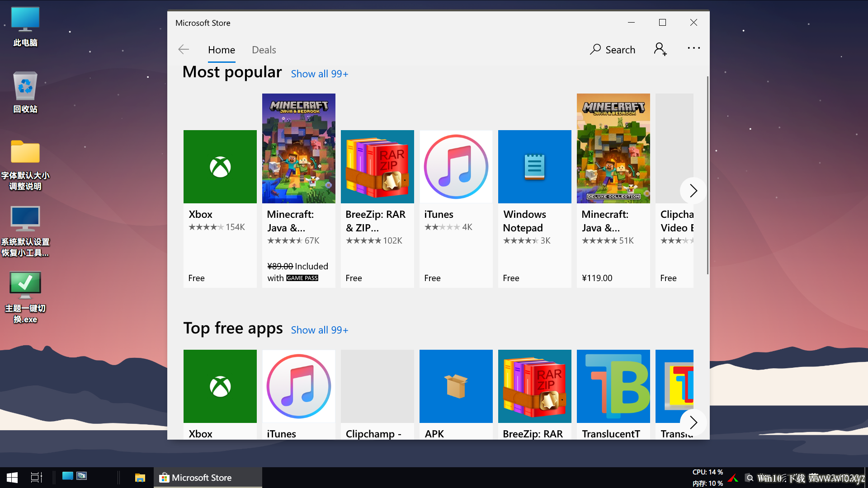
Task: Go back with the Store back arrow
Action: click(184, 50)
